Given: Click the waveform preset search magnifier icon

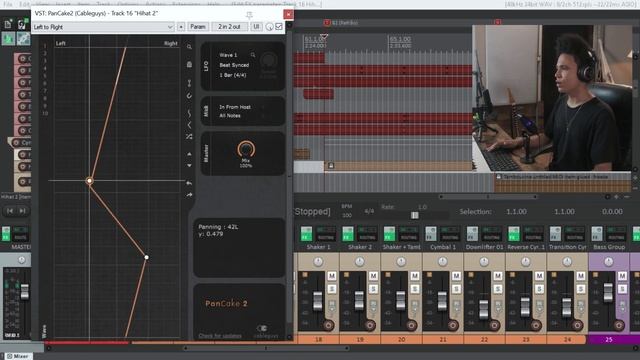Looking at the screenshot, I should point(253,55).
